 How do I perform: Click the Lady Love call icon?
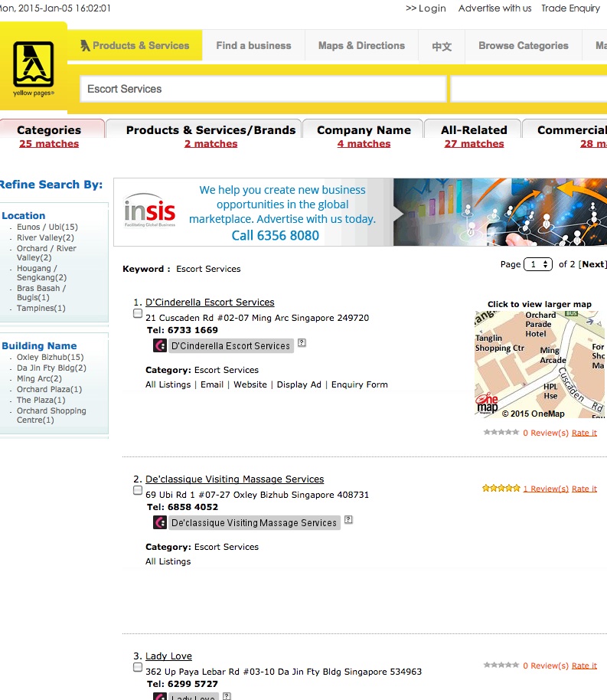click(x=160, y=696)
